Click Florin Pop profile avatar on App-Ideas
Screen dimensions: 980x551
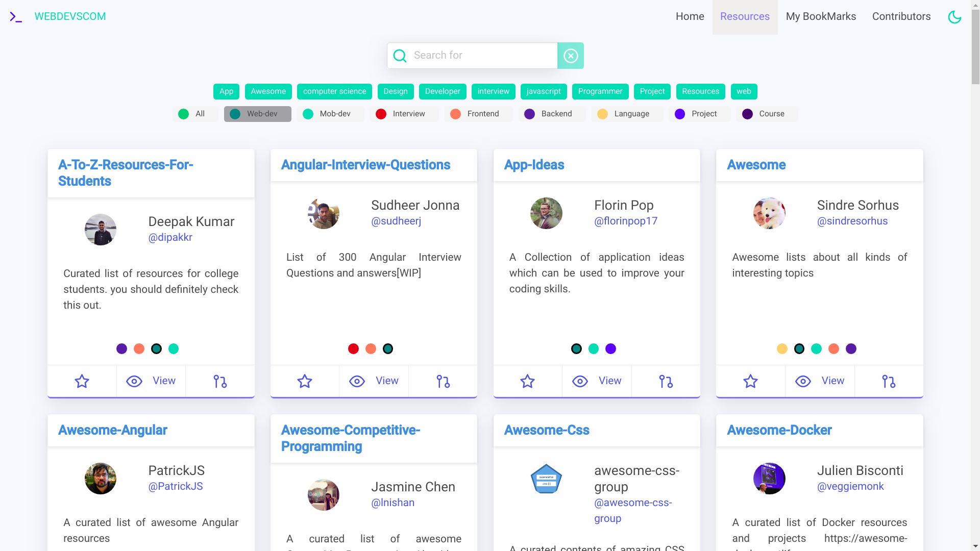click(x=546, y=213)
